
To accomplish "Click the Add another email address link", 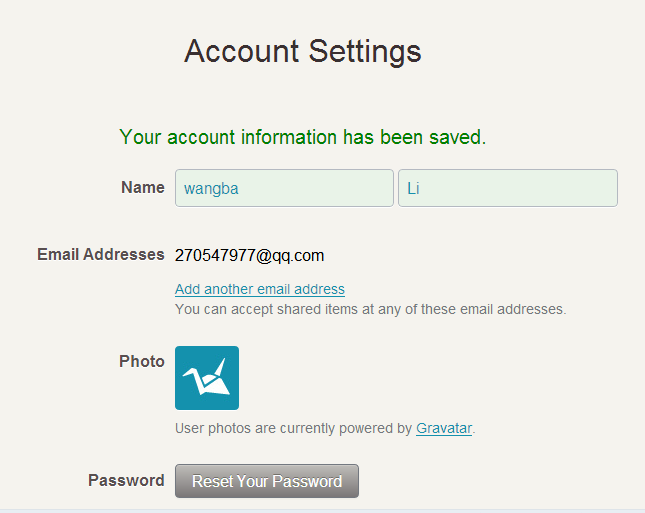I will [x=260, y=289].
